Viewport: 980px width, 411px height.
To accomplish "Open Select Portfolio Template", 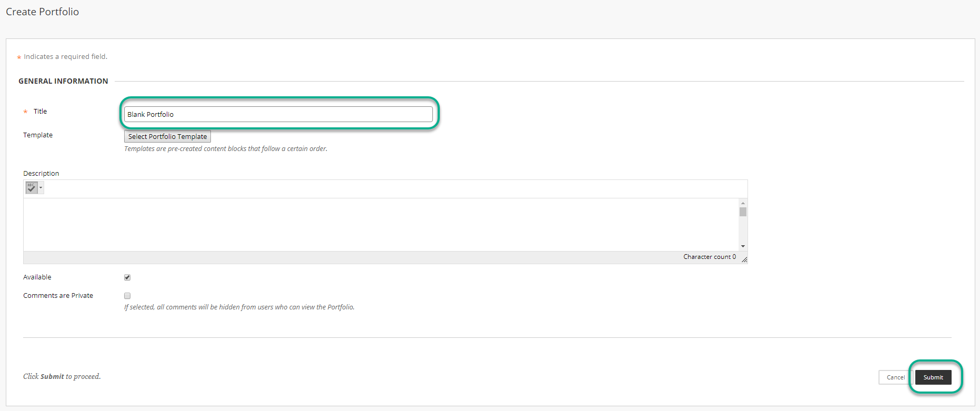I will pos(167,136).
